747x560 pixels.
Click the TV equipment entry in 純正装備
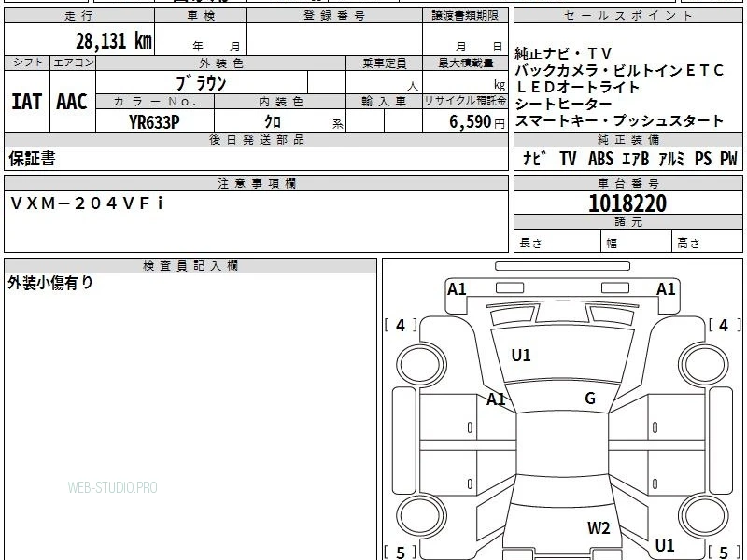tap(568, 159)
